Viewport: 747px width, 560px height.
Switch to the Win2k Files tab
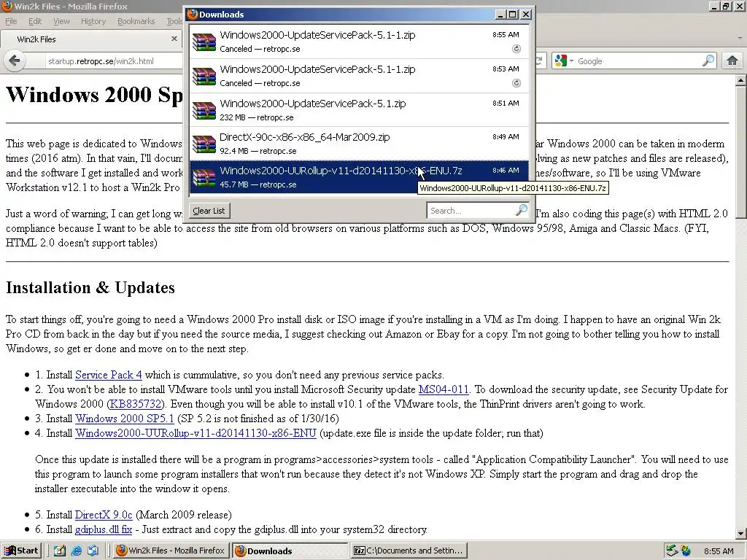pos(91,39)
